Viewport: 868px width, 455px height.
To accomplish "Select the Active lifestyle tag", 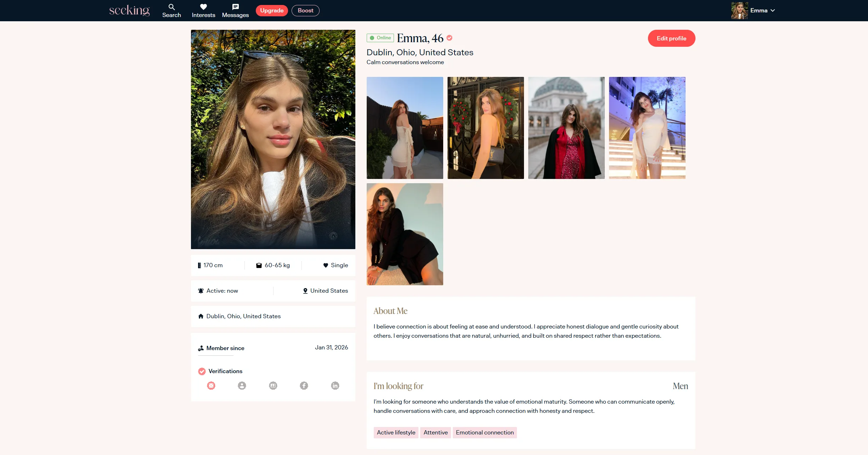I will (x=396, y=432).
